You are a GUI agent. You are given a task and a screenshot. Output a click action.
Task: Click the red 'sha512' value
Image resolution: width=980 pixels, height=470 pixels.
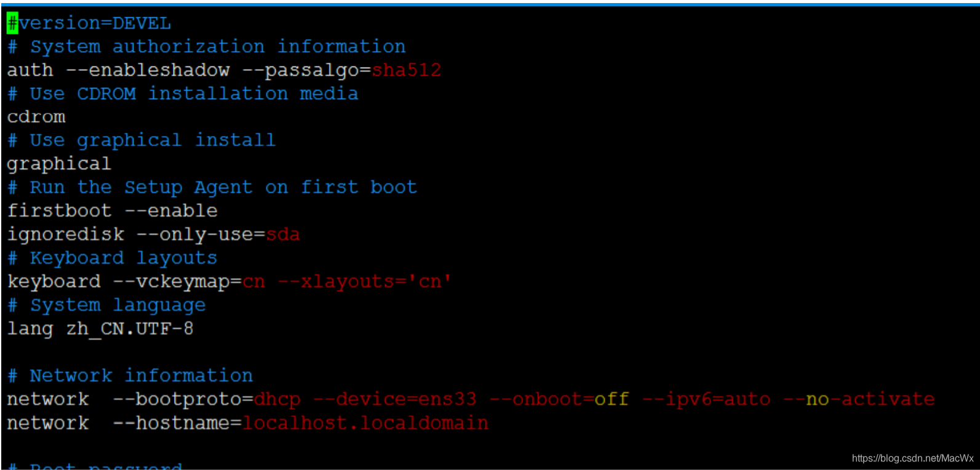click(x=407, y=70)
